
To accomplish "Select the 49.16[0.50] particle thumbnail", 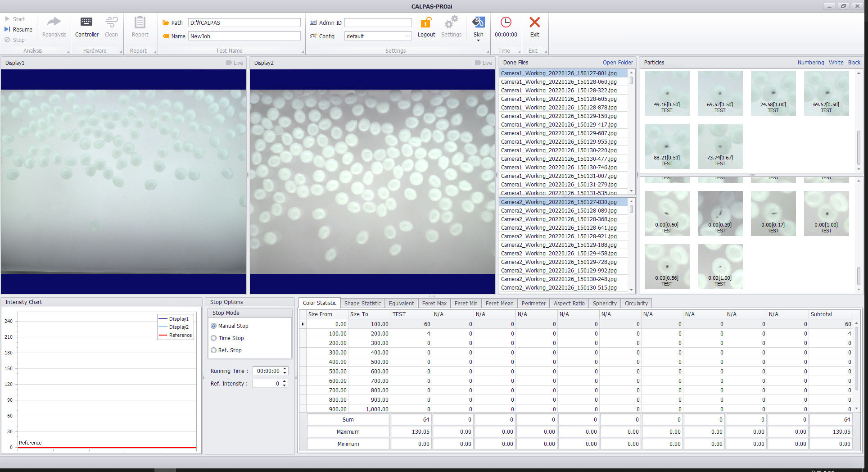I will click(x=667, y=93).
